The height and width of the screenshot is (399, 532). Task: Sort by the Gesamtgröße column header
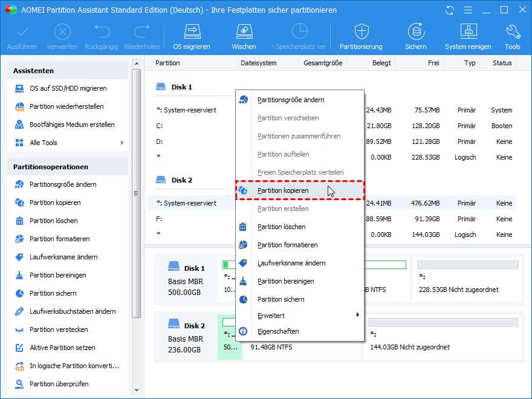point(323,63)
